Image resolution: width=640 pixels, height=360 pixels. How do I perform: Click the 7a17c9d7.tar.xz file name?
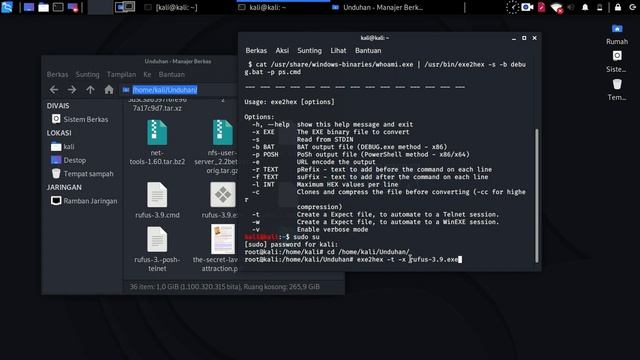tap(157, 108)
